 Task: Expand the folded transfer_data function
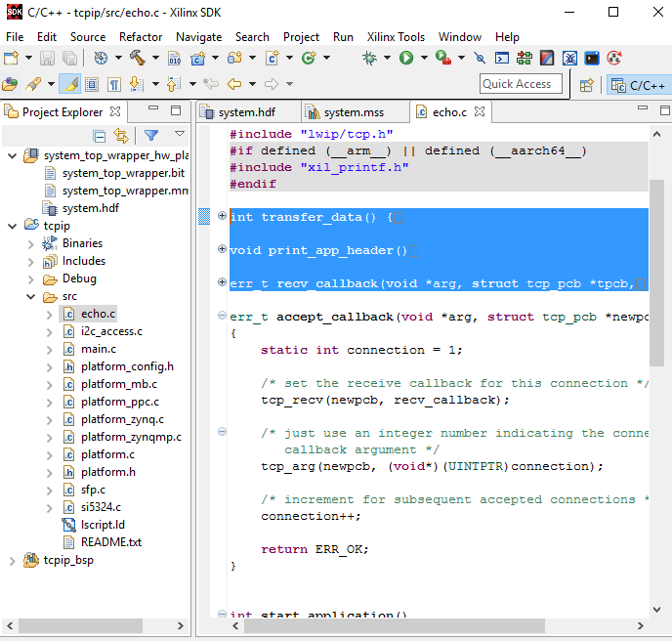click(x=222, y=216)
